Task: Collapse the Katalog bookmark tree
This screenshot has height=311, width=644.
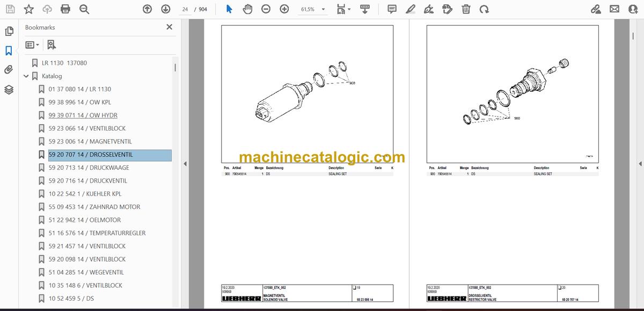Action: 26,76
